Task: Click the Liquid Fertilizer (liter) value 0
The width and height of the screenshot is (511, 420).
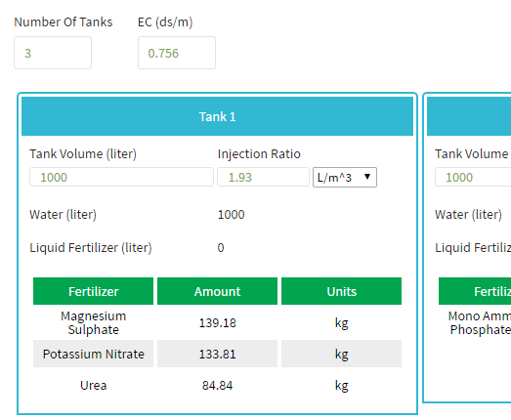Action: point(221,248)
